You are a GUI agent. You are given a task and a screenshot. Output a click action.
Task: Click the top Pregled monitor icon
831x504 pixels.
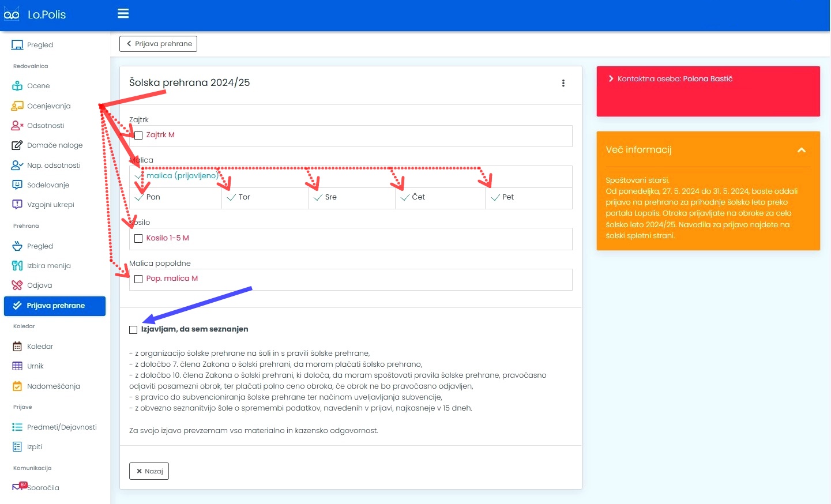point(17,45)
